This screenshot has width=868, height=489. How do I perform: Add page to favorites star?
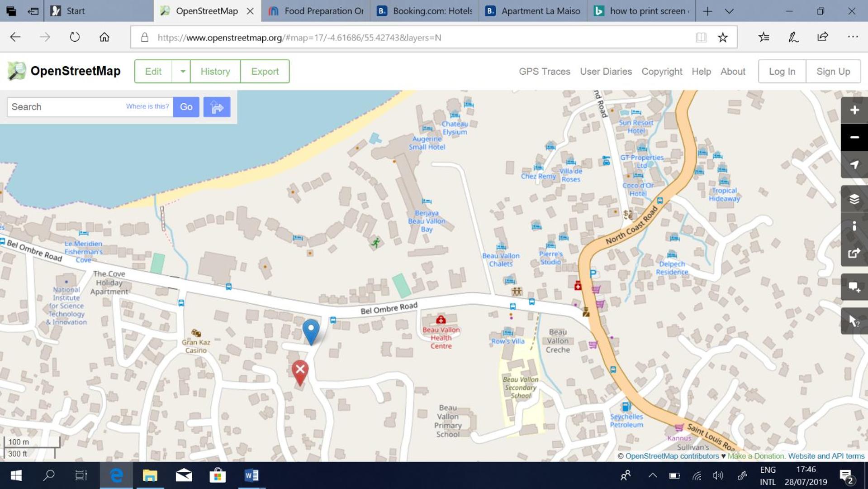723,38
